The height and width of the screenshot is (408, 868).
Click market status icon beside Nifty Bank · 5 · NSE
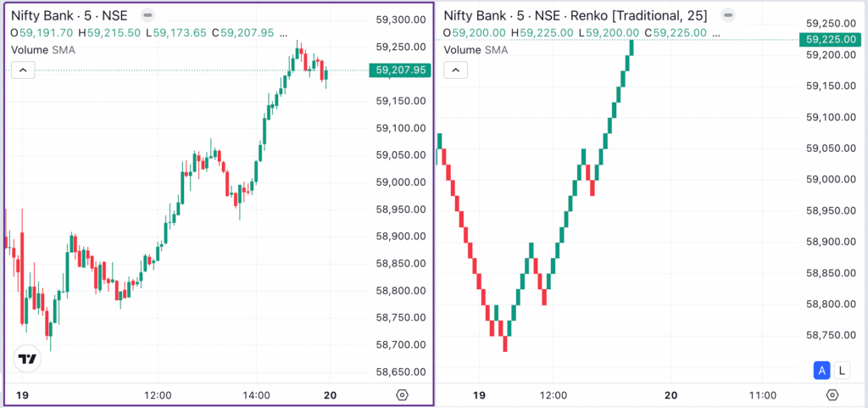point(147,15)
